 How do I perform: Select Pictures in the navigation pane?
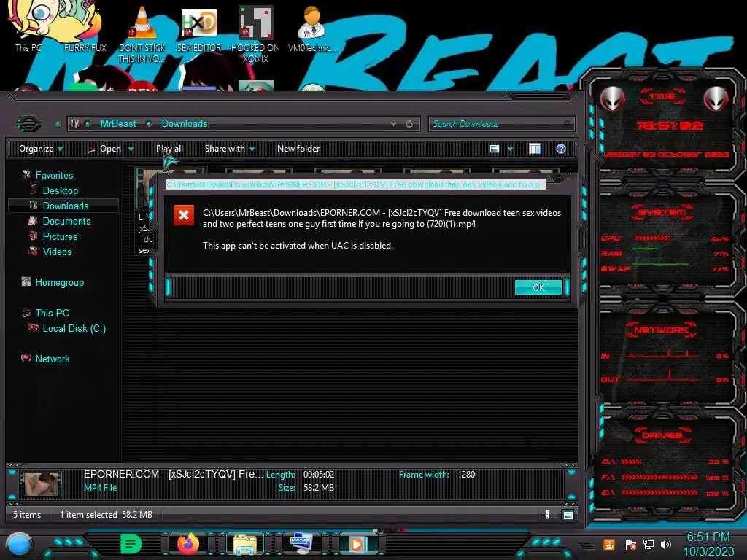click(60, 236)
